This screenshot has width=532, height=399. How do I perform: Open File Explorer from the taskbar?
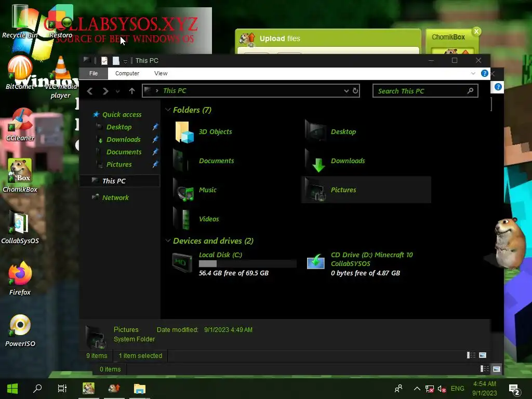pos(139,389)
